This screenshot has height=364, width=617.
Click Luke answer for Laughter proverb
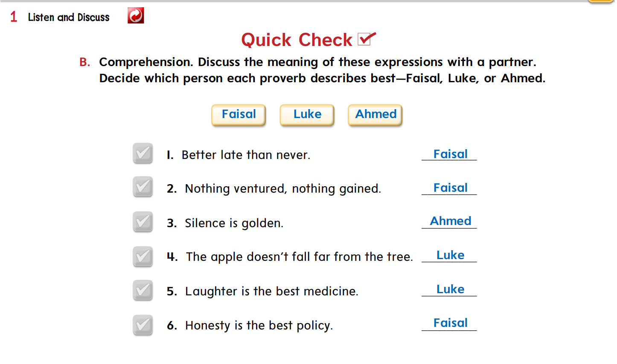pos(449,289)
